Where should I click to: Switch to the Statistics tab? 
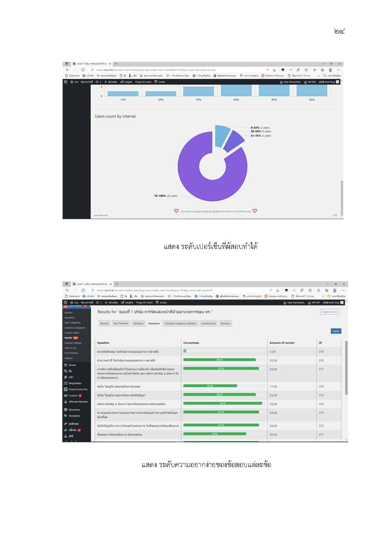pyautogui.click(x=138, y=323)
